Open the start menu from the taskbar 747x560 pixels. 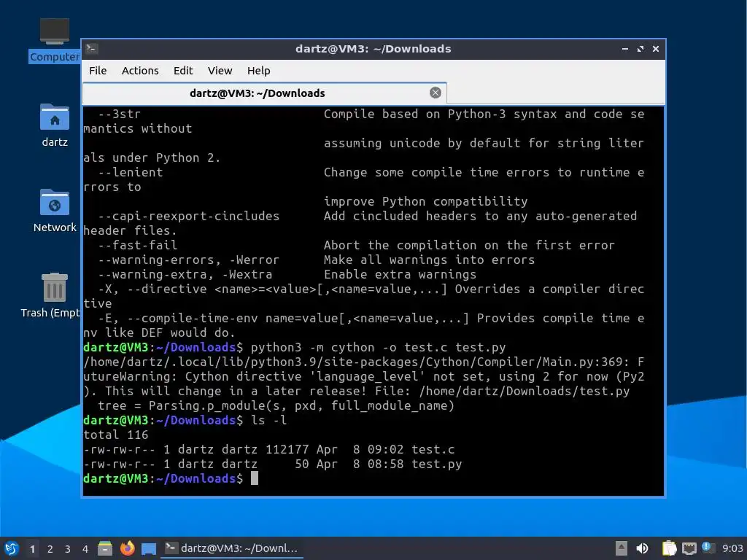tap(11, 548)
